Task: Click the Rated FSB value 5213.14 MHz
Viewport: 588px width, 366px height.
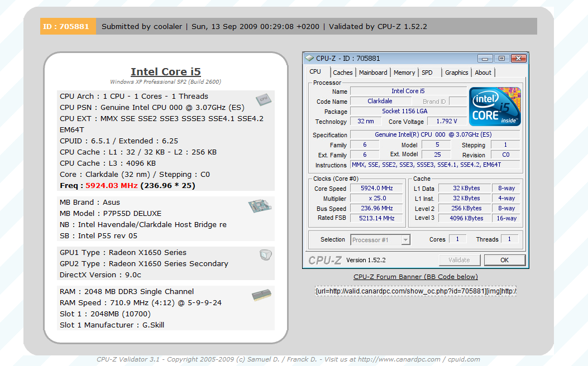Action: point(377,218)
